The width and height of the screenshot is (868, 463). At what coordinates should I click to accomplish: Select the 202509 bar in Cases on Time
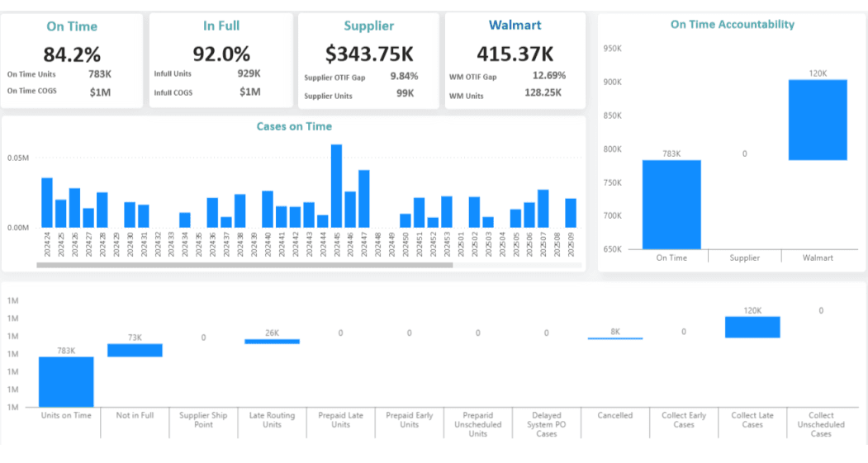coord(571,213)
